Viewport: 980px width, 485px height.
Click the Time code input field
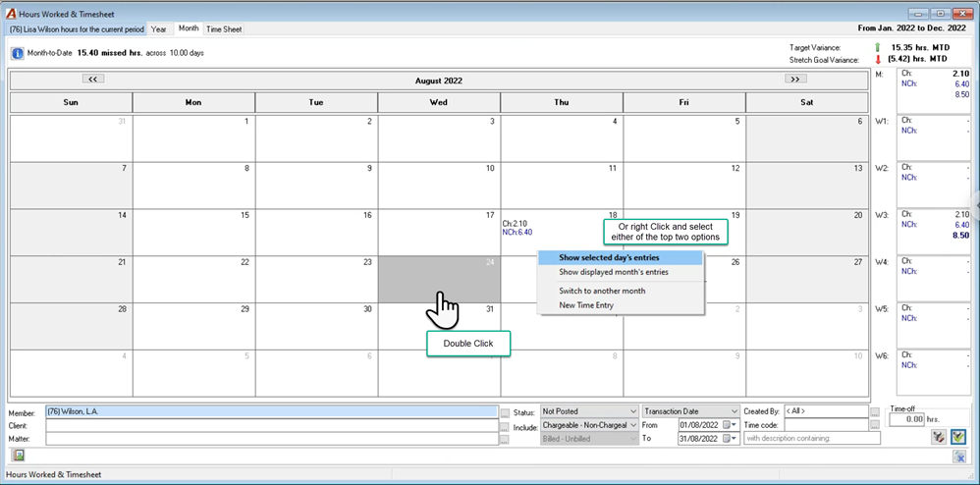[x=826, y=425]
